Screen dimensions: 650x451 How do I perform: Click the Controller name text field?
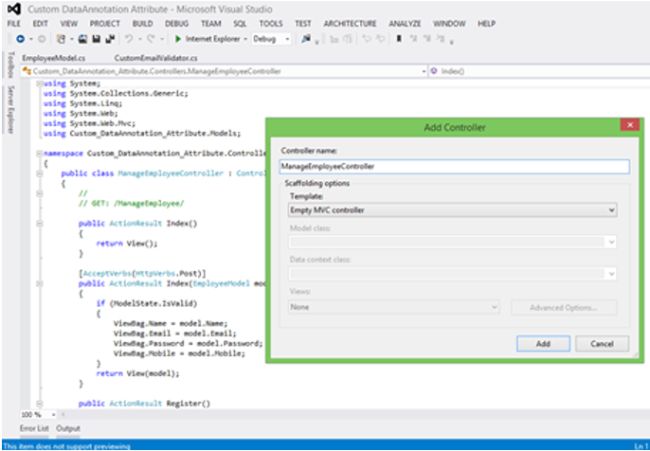pos(454,167)
